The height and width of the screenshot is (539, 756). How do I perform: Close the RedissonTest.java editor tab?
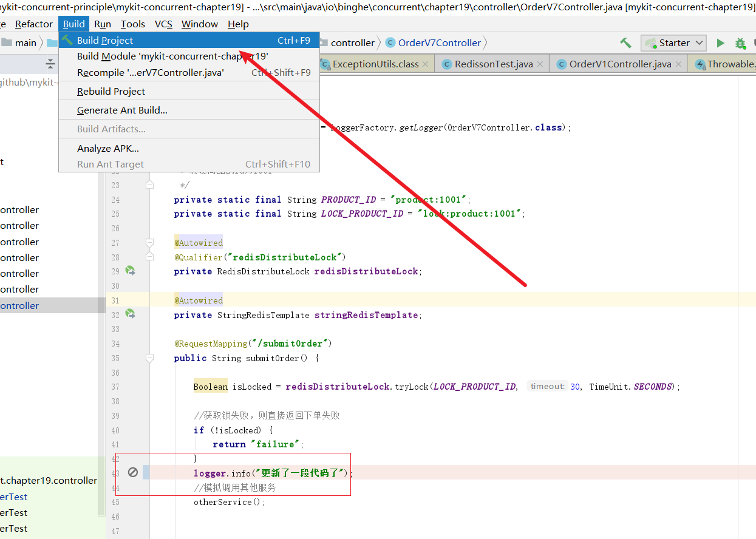[540, 64]
